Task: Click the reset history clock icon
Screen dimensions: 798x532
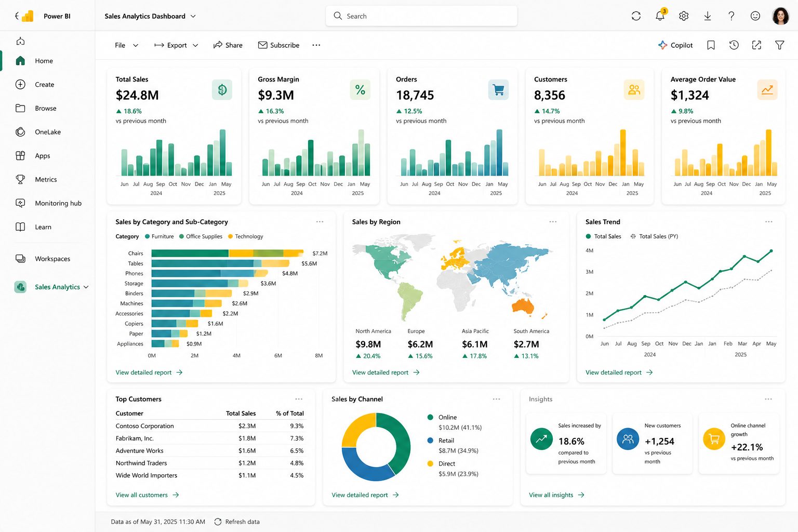Action: tap(734, 45)
